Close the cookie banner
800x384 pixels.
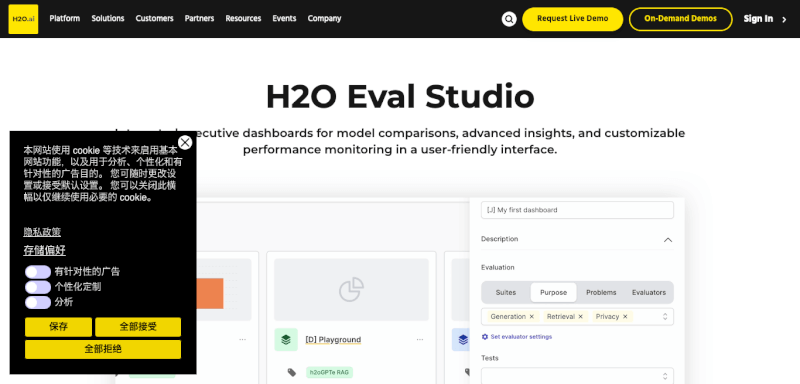[185, 142]
